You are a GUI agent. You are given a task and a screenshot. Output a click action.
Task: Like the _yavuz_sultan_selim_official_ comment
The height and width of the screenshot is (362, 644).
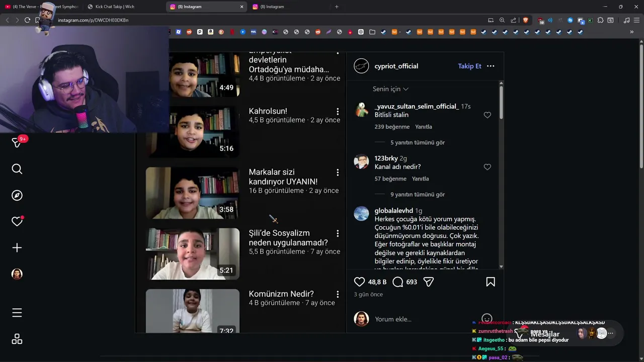[x=487, y=115]
